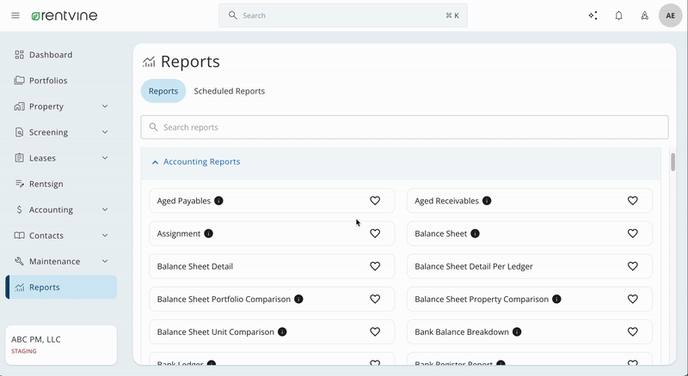Show info icon beside Balance Sheet
Screen dimensions: 688x376
click(475, 233)
